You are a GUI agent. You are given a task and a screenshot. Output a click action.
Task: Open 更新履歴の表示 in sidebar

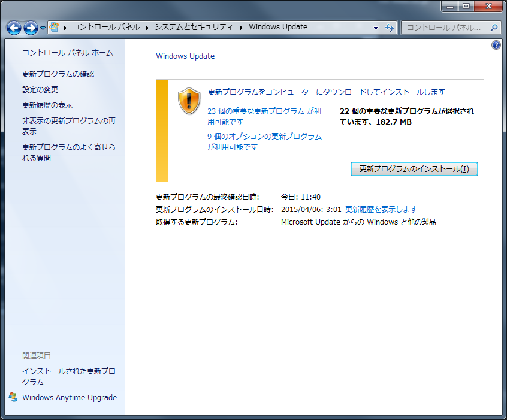pyautogui.click(x=47, y=105)
